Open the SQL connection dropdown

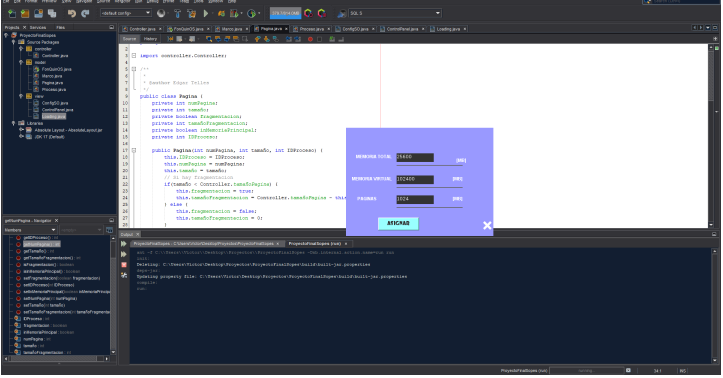pyautogui.click(x=395, y=13)
